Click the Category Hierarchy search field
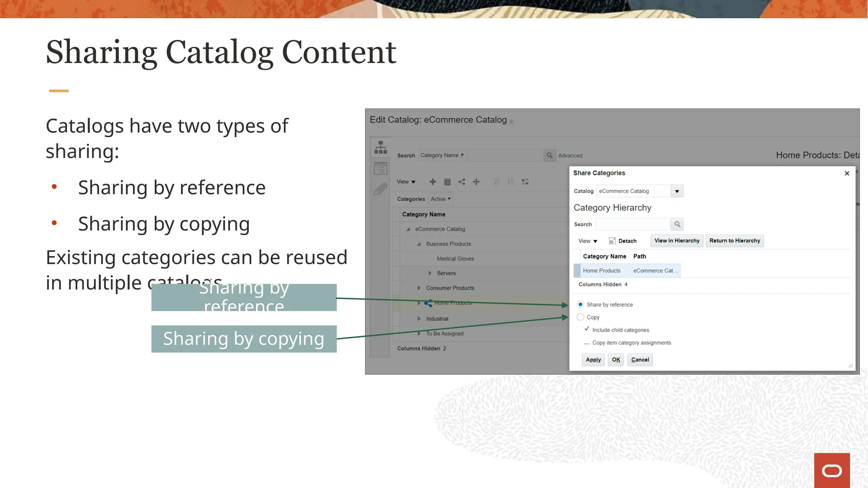The width and height of the screenshot is (868, 488). click(633, 224)
